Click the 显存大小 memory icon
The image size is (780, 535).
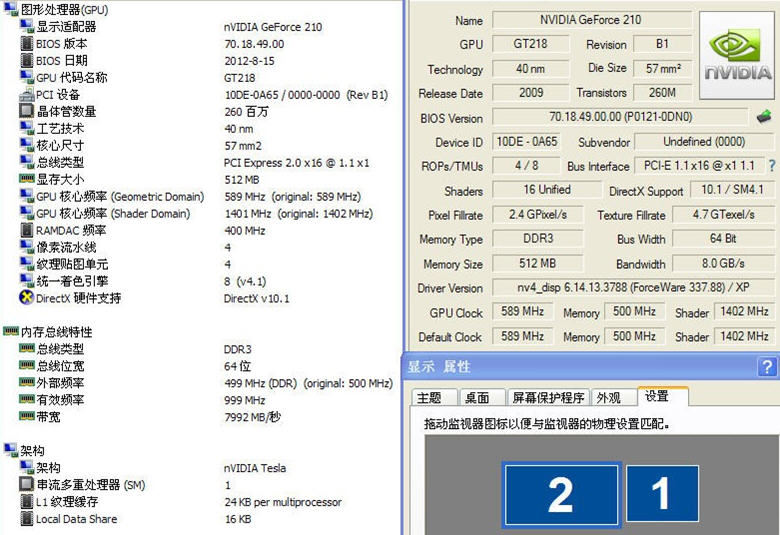26,178
